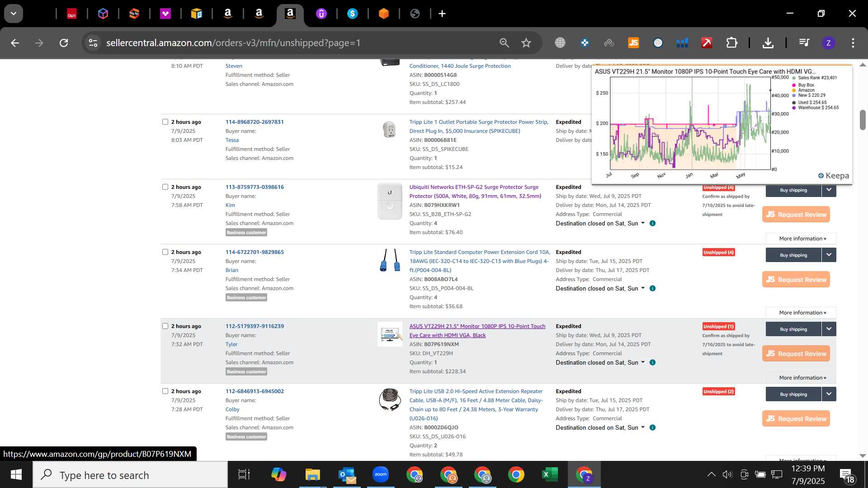Open File Explorer from the taskbar

click(312, 474)
